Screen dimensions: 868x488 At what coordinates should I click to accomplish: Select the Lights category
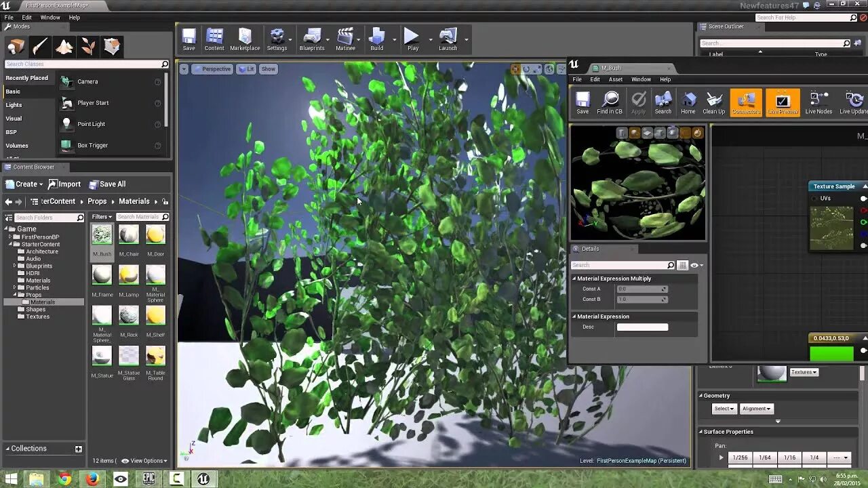click(x=14, y=105)
